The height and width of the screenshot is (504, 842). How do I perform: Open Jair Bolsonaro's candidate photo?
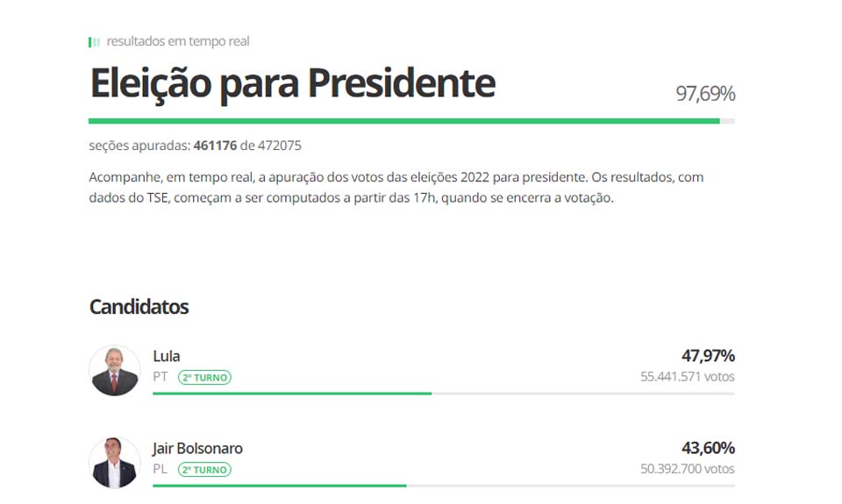tap(115, 462)
